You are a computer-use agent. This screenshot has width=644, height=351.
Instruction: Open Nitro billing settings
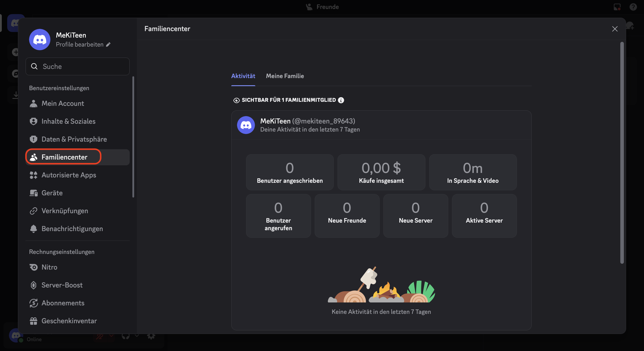49,267
